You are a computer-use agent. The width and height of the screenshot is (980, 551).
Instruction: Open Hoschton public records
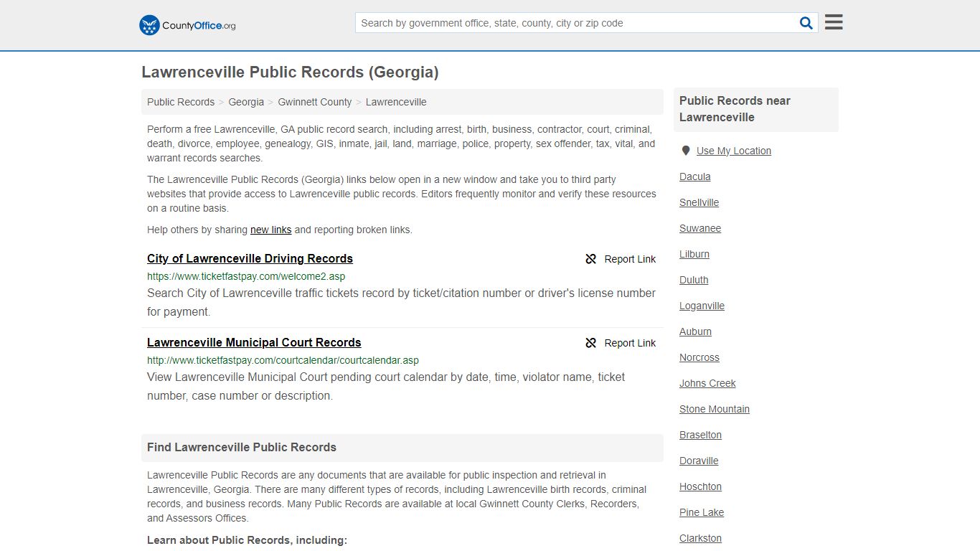click(x=700, y=486)
